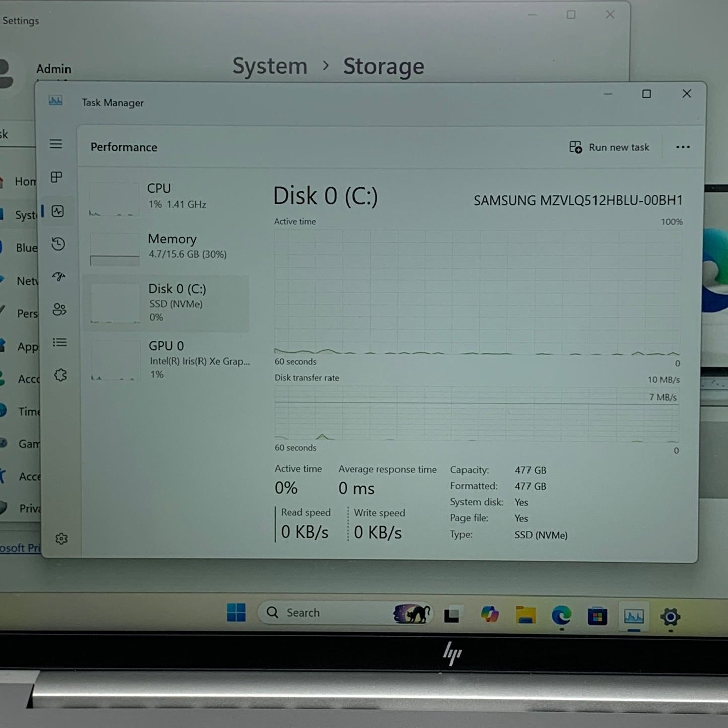Viewport: 728px width, 728px height.
Task: Open Bluetooth section in Settings sidebar
Action: (24, 248)
